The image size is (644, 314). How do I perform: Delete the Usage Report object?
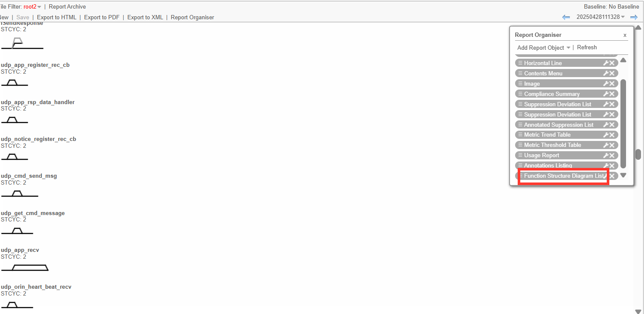pos(612,156)
